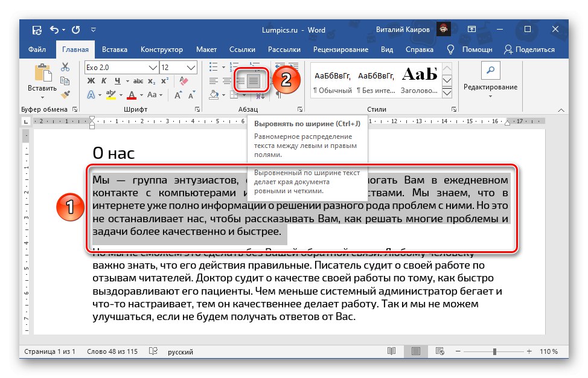The image size is (588, 378).
Task: Select the subscript icon
Action: point(151,80)
